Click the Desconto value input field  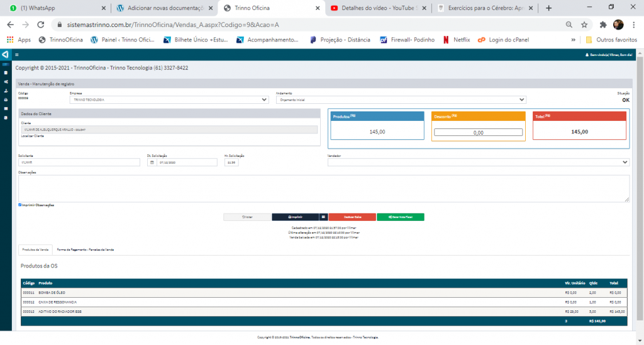pyautogui.click(x=478, y=132)
